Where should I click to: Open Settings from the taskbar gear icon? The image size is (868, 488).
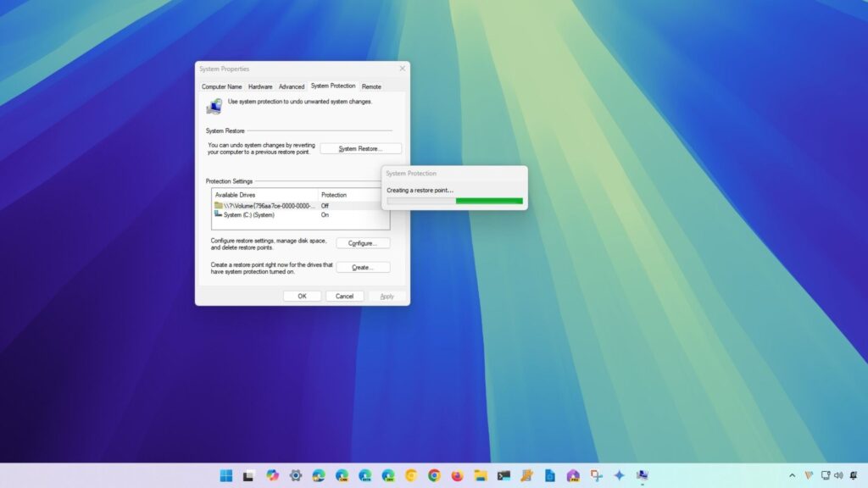pyautogui.click(x=296, y=475)
